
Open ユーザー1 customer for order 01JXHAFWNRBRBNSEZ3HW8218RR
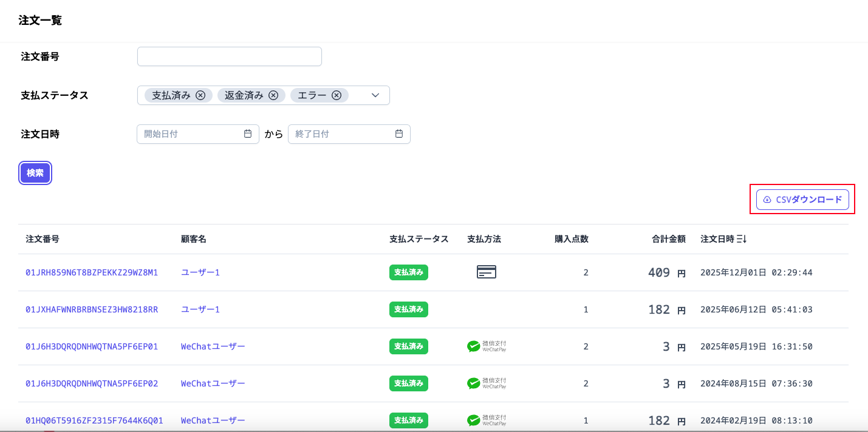coord(200,309)
